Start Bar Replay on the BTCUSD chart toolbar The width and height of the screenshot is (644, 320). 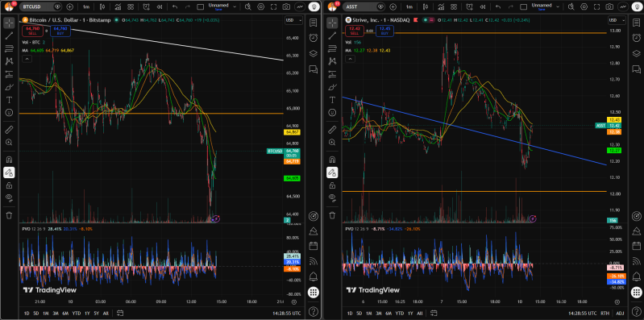tap(159, 7)
